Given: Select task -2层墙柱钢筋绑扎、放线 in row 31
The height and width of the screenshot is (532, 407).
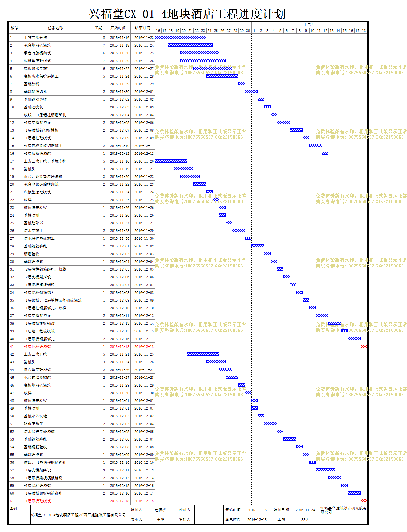Looking at the screenshot, I should coord(45,269).
